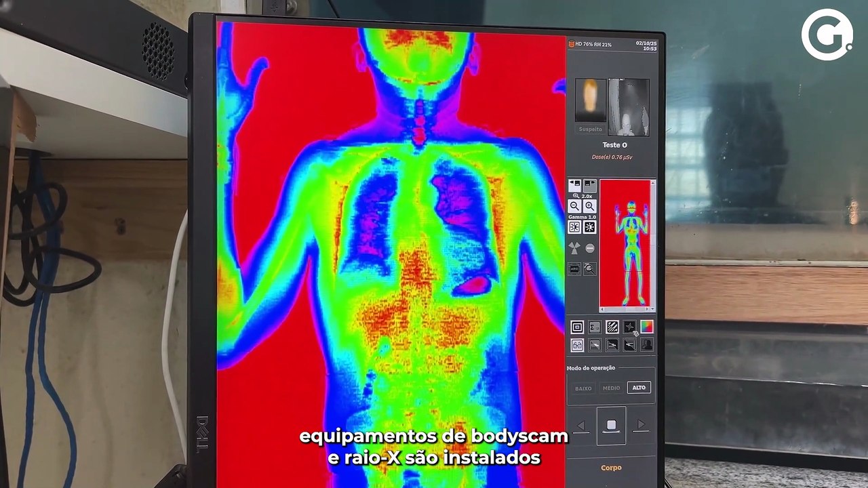Click the zoom out magnifier icon
Image resolution: width=868 pixels, height=488 pixels.
click(x=574, y=206)
